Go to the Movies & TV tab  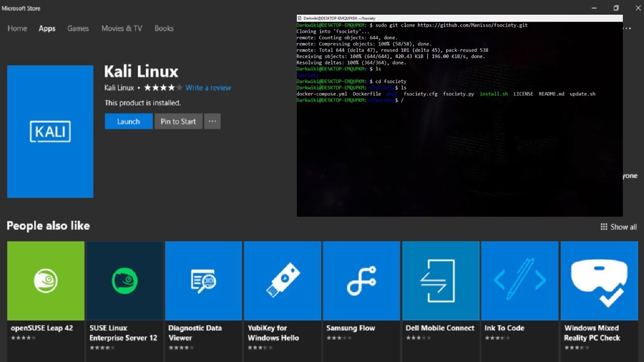(122, 28)
